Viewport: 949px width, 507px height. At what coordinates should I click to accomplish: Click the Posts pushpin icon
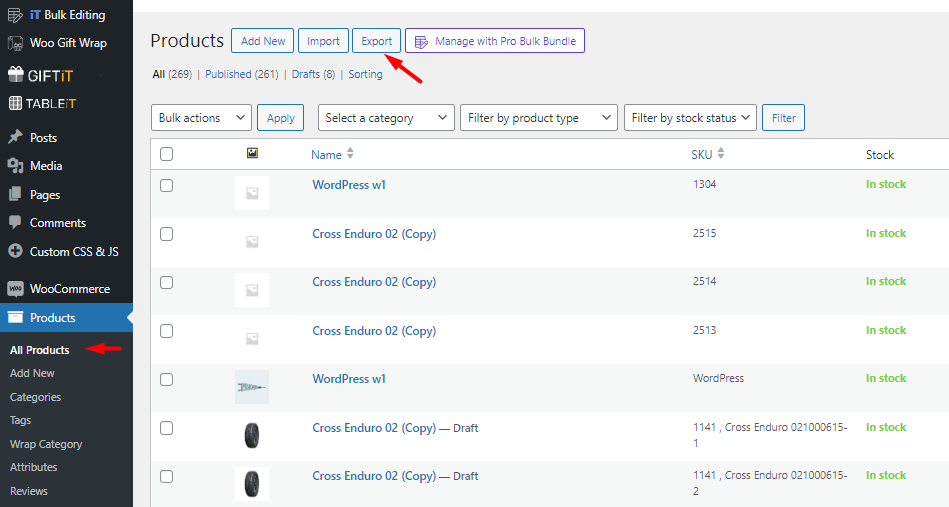(15, 137)
